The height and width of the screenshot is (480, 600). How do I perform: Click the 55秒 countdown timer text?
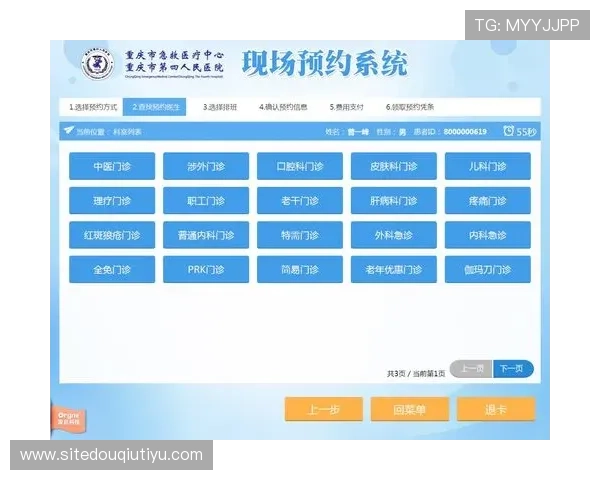[526, 132]
